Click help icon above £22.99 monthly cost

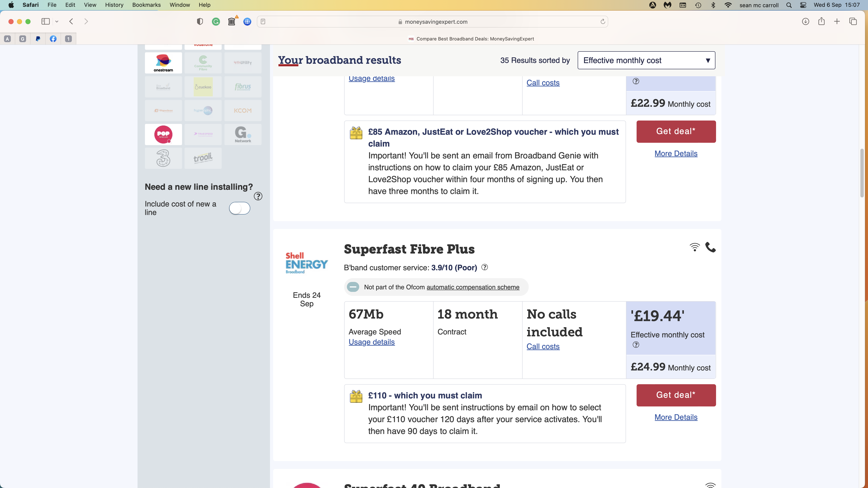[x=636, y=81]
